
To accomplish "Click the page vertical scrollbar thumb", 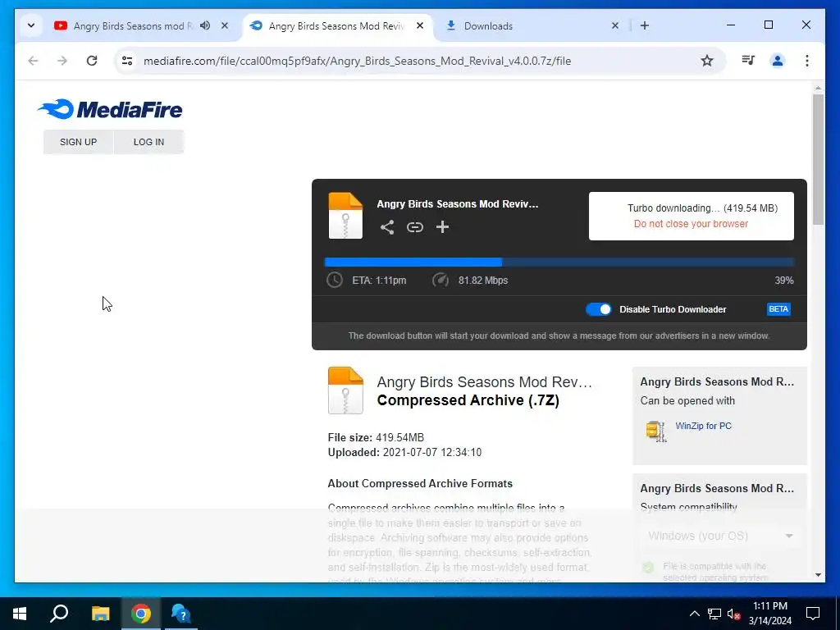I will pos(818,160).
